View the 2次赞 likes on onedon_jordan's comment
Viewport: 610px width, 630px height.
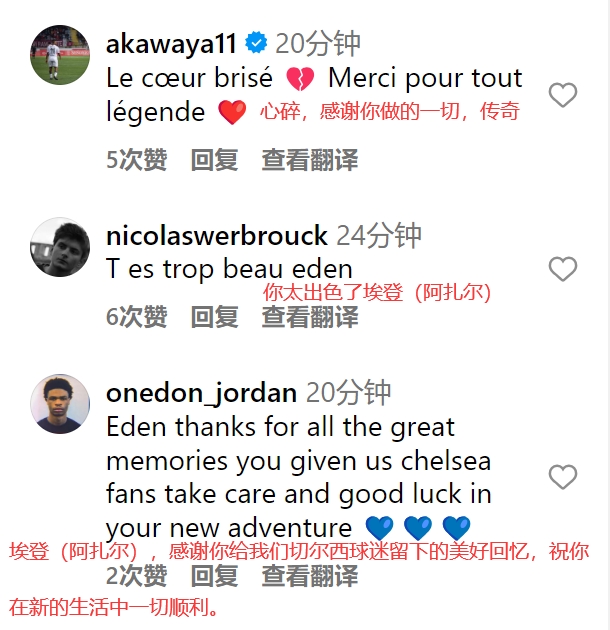pos(137,576)
